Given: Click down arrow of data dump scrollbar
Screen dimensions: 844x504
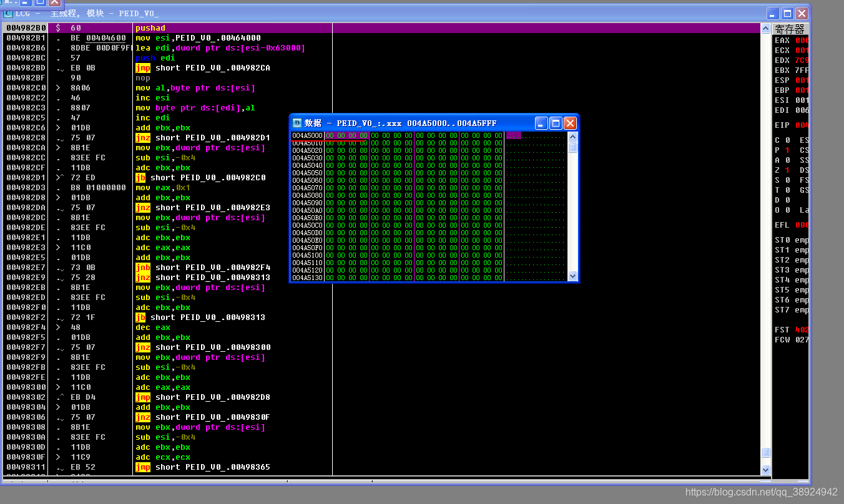Looking at the screenshot, I should (x=572, y=276).
